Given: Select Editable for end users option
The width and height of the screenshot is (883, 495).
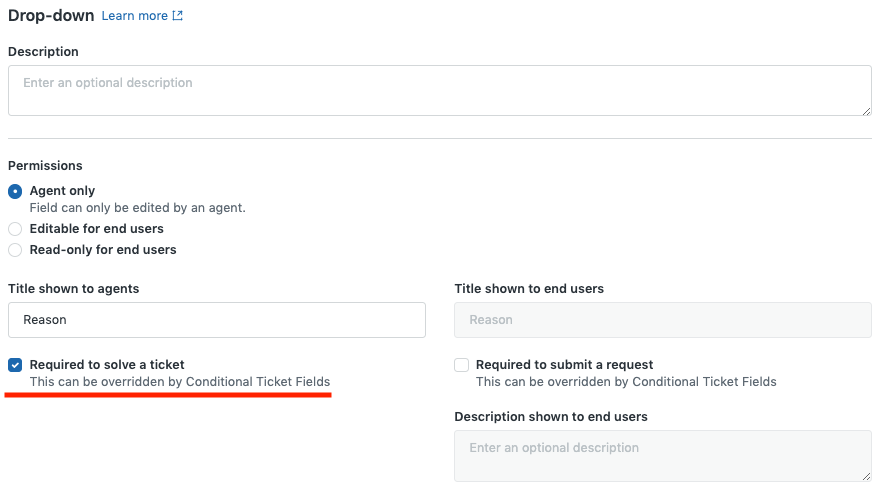Looking at the screenshot, I should (x=15, y=229).
